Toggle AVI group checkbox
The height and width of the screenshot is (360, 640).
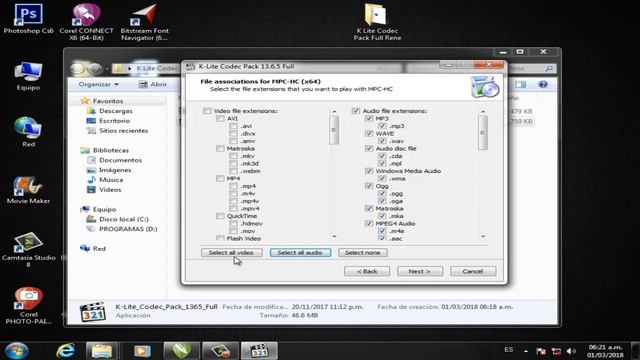point(220,118)
